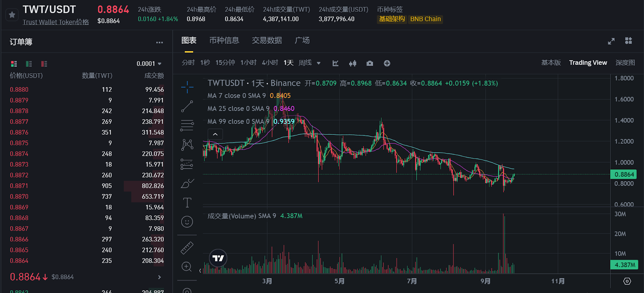Click MA 99 indicator legend
644x293 pixels.
251,122
